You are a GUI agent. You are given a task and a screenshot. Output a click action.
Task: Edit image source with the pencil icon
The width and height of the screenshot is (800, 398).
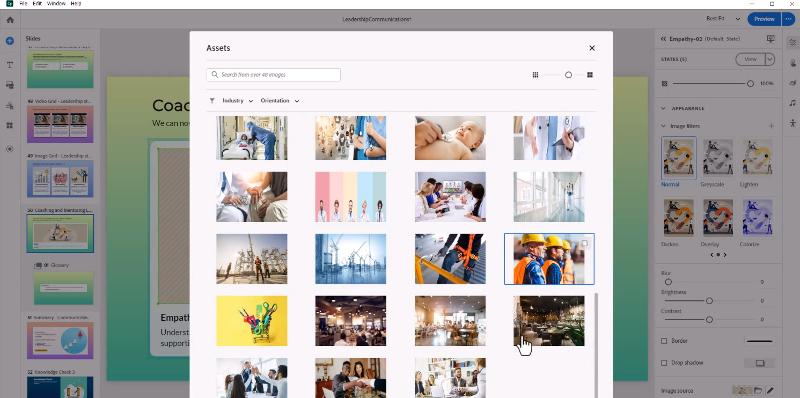[770, 391]
